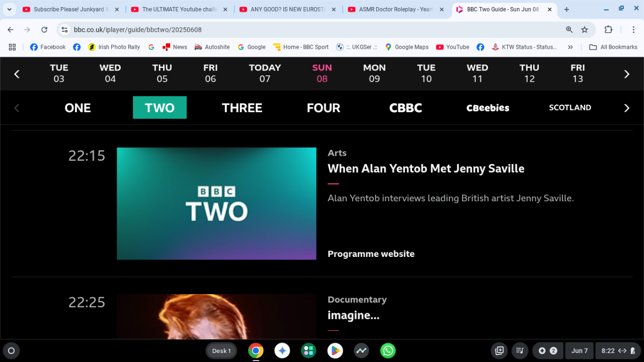Select WED 11 in the day picker

[x=477, y=73]
